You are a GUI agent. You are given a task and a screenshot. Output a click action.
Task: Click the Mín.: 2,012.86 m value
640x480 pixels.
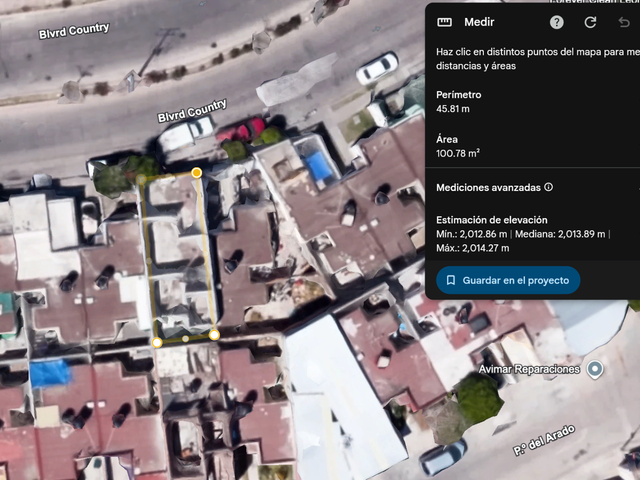(471, 234)
